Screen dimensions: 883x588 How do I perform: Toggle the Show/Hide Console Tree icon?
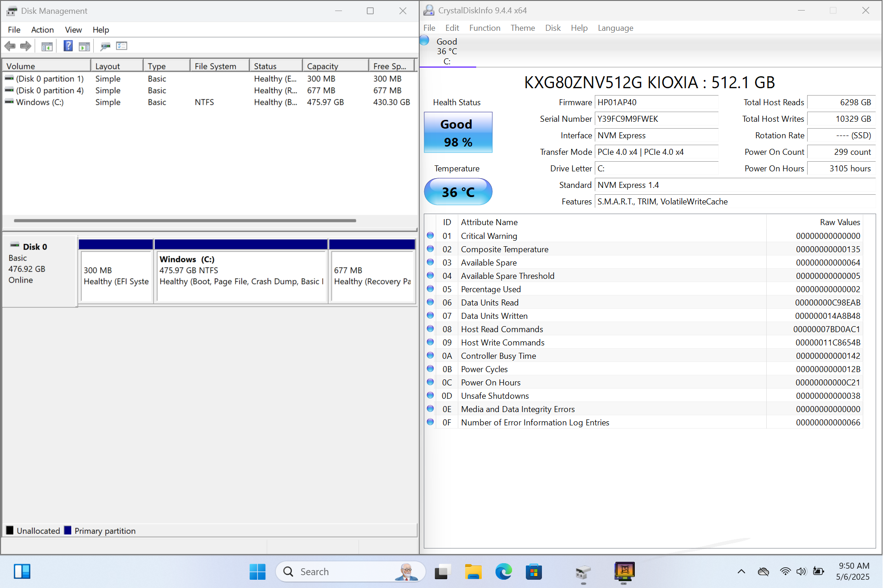coord(47,46)
